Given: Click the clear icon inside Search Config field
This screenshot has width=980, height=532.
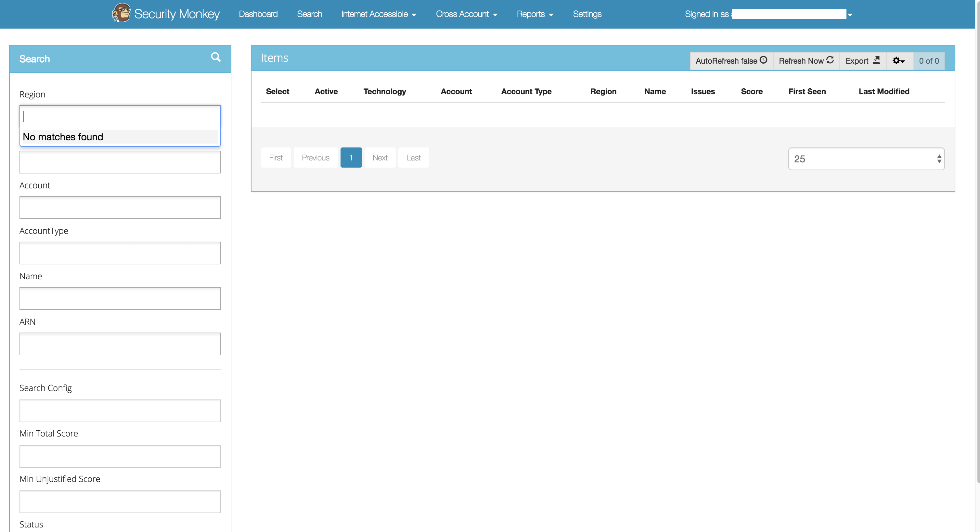Looking at the screenshot, I should click(x=213, y=411).
